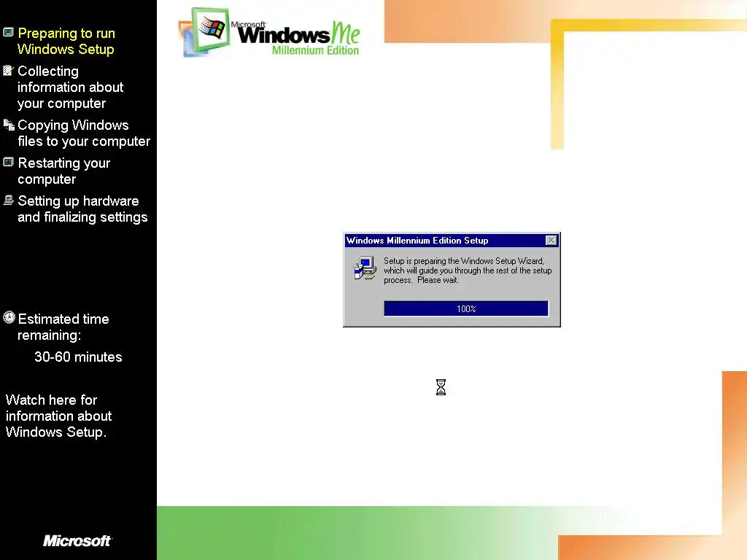Click 'Watch here for information about Windows Setup.'
The width and height of the screenshot is (747, 560).
coord(58,416)
